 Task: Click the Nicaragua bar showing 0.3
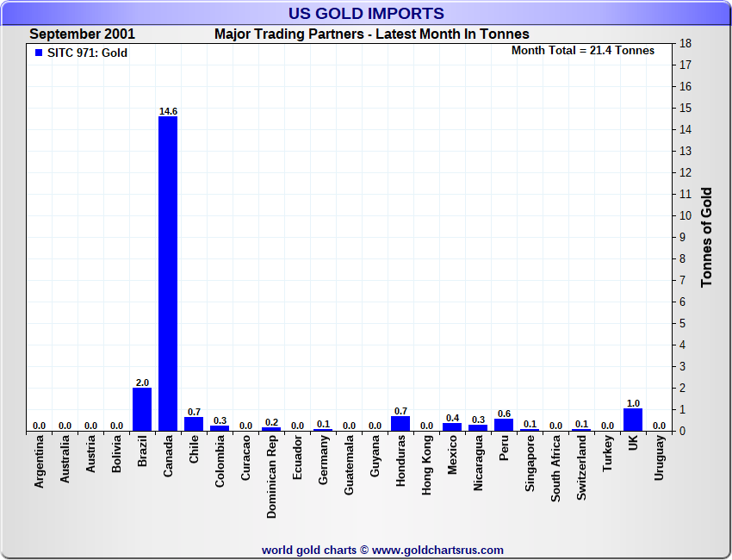(478, 427)
